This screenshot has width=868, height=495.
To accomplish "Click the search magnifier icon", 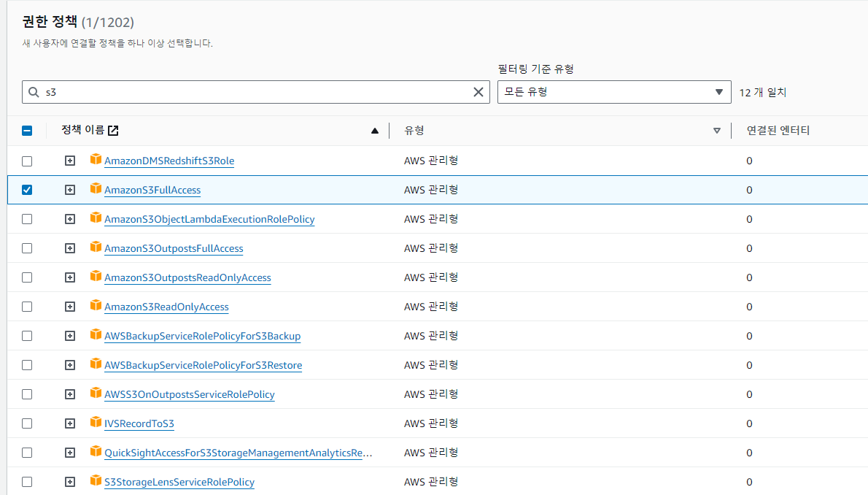I will 34,92.
